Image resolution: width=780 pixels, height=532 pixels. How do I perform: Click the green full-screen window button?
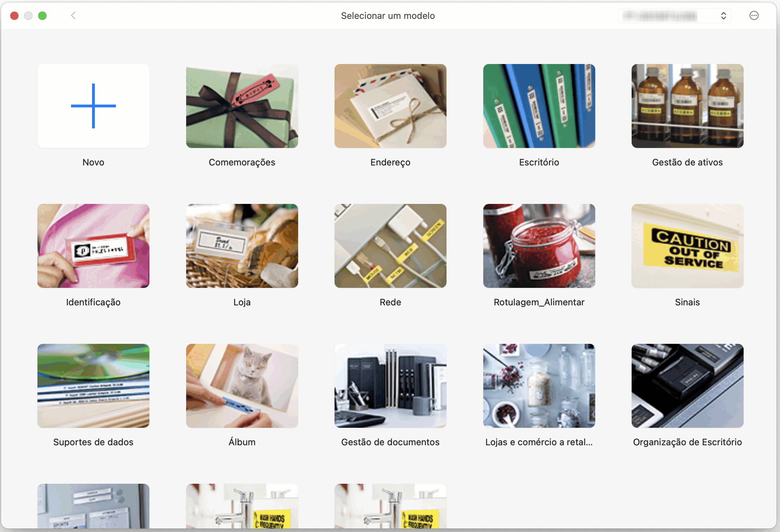coord(42,16)
